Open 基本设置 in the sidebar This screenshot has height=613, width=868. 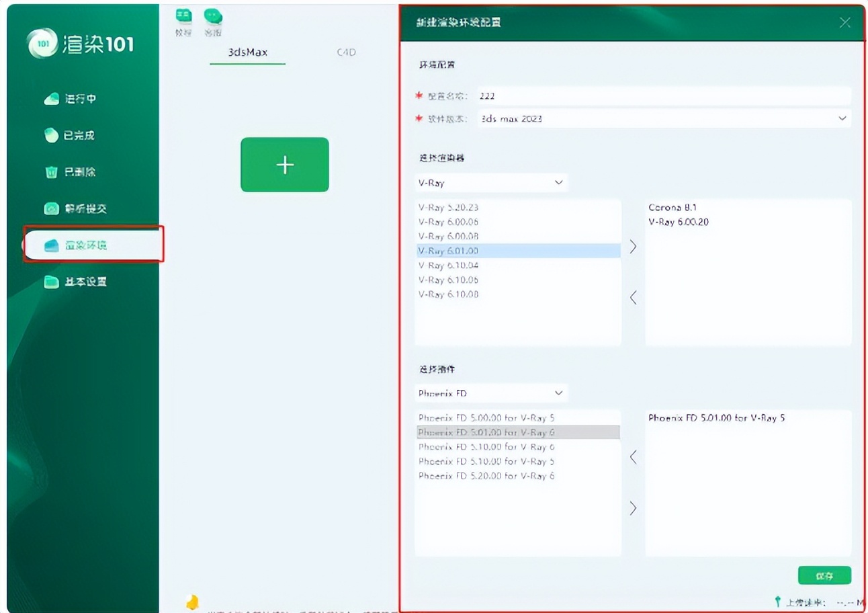75,282
